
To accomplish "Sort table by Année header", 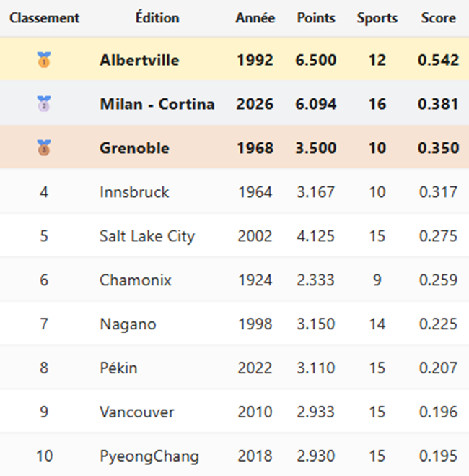I will tap(255, 18).
